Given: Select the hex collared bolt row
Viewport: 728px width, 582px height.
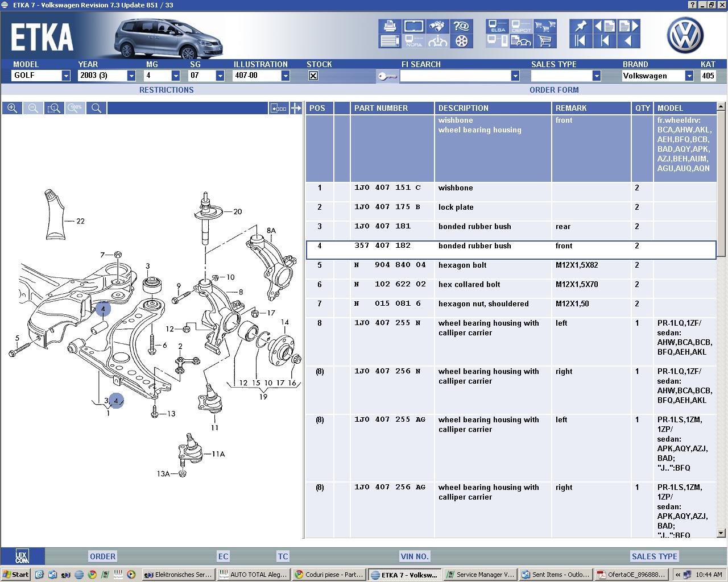Looking at the screenshot, I should 511,289.
